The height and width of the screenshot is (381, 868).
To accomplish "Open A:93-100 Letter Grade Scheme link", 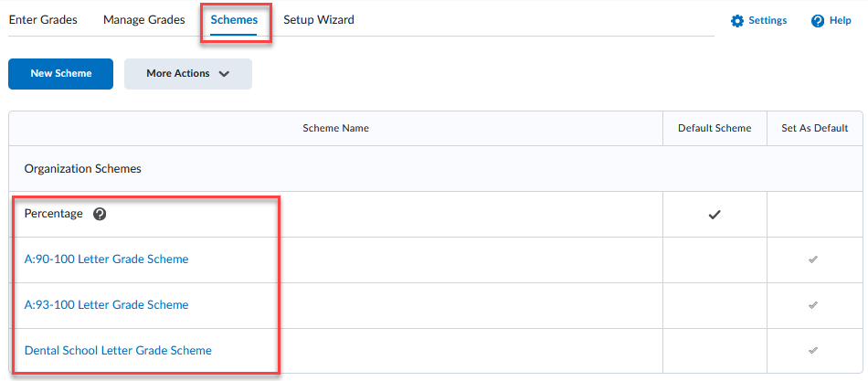I will pos(106,305).
